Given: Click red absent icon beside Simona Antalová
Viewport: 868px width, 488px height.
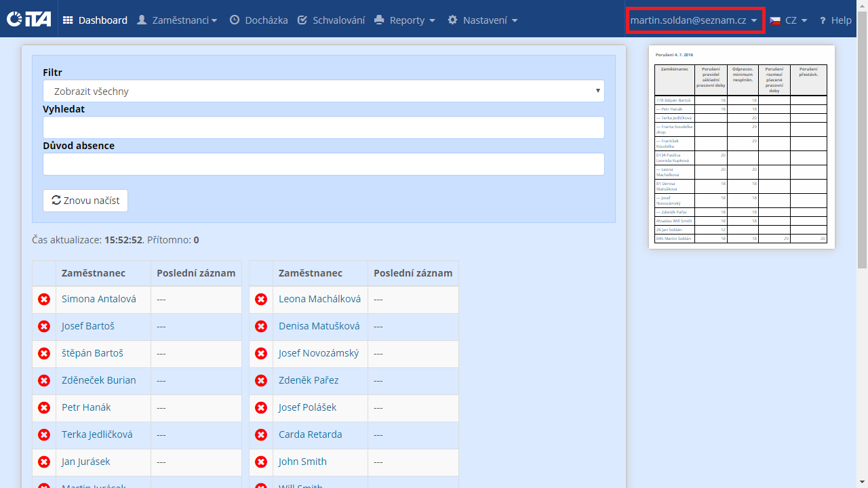Looking at the screenshot, I should [44, 299].
